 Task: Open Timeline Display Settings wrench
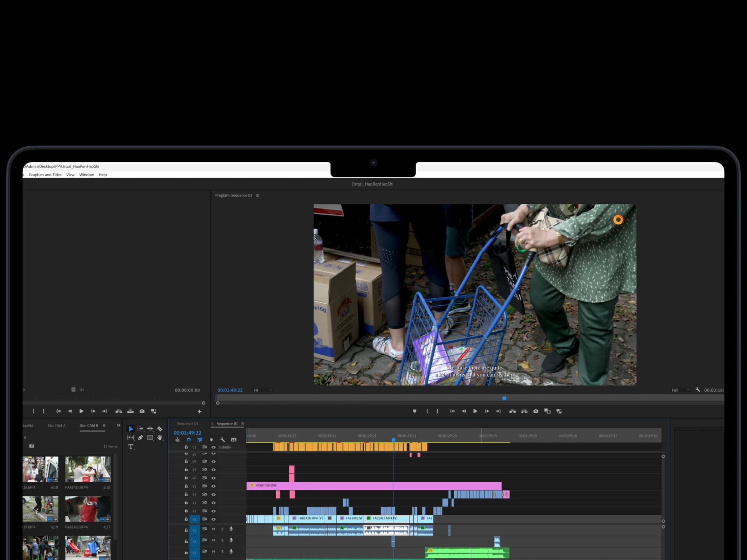coord(223,439)
